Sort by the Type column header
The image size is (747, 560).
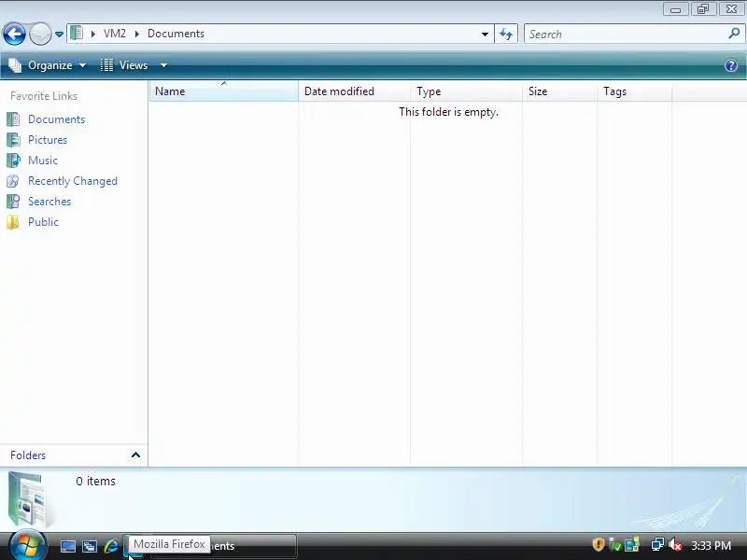(x=466, y=91)
